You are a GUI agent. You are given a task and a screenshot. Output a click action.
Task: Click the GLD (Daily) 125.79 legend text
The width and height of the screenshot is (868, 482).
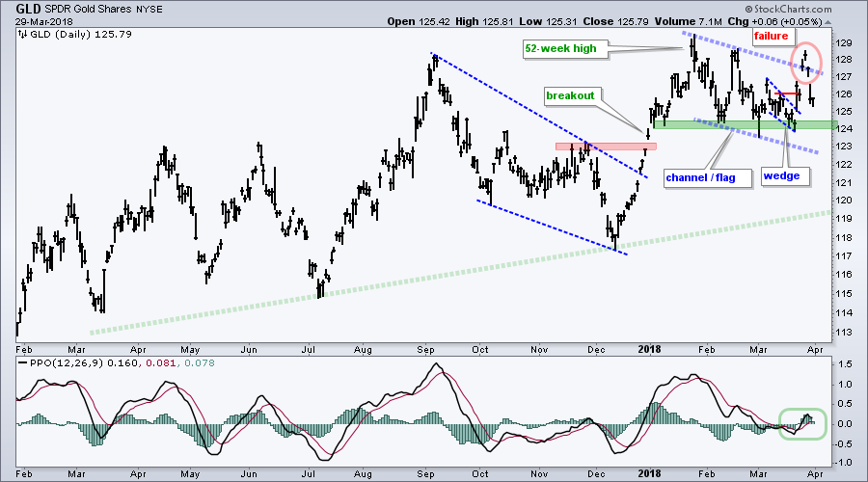pyautogui.click(x=81, y=35)
